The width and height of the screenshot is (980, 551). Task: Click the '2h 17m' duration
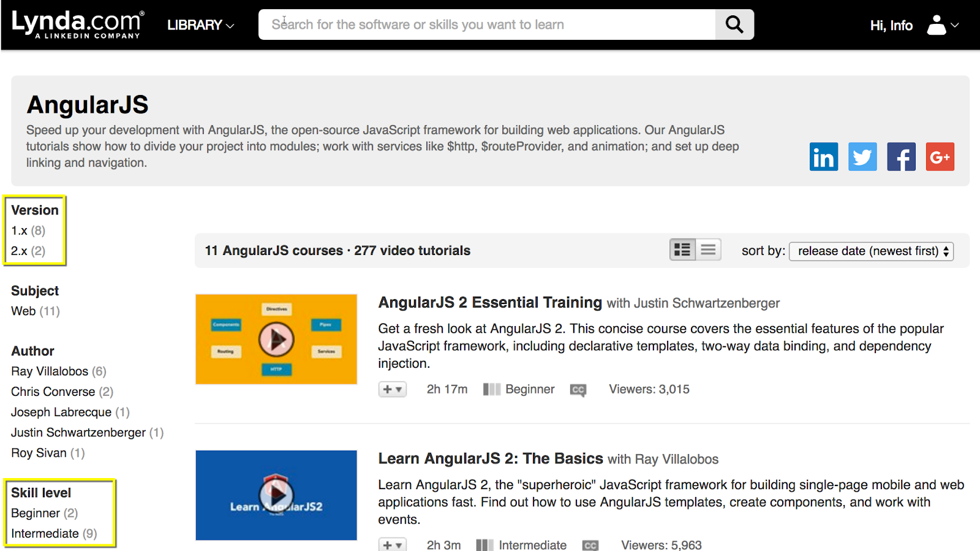447,389
